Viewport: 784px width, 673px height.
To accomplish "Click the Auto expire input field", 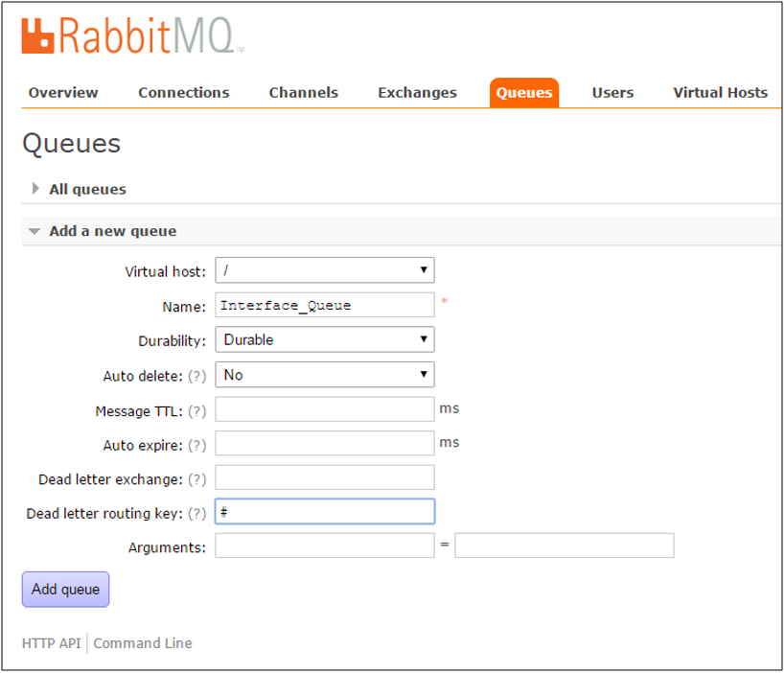I will pos(325,443).
